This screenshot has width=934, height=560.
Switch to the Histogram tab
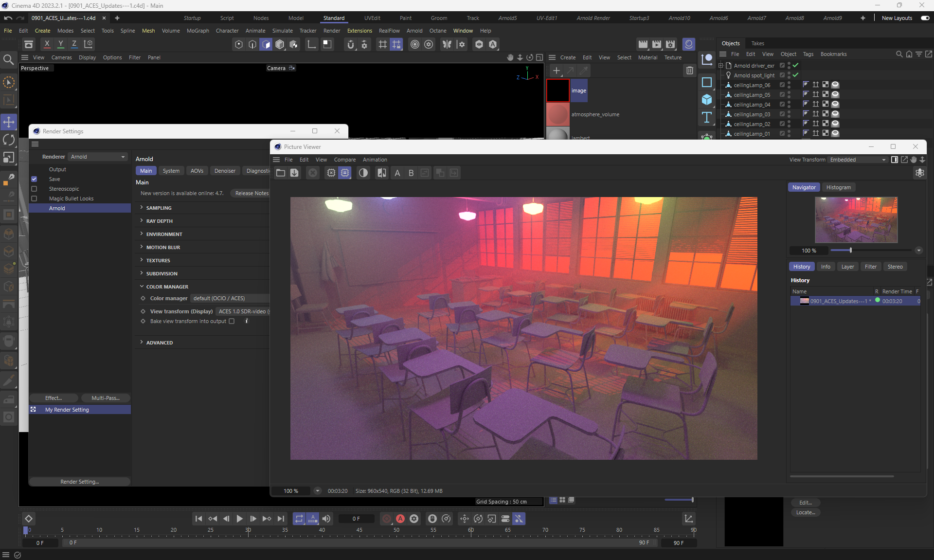(838, 187)
